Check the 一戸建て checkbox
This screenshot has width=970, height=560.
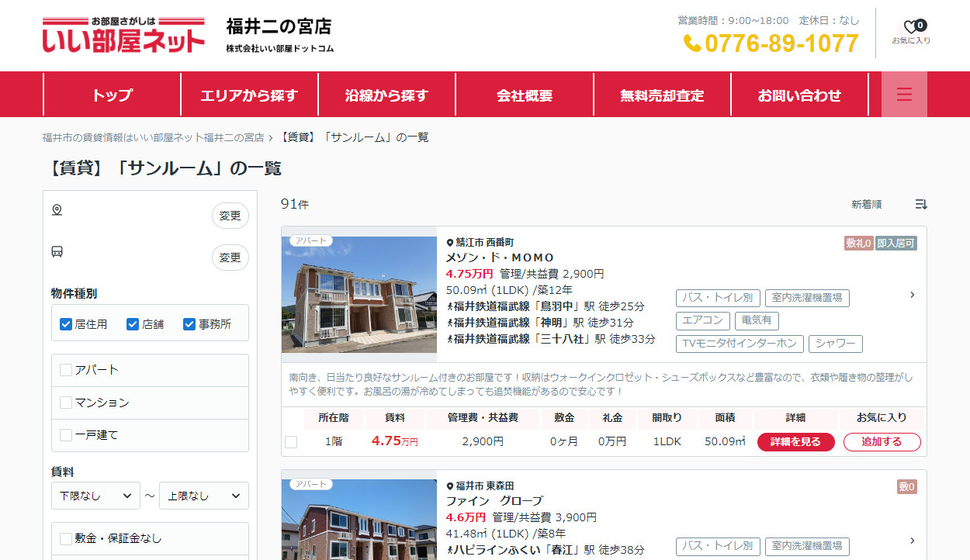(x=66, y=435)
